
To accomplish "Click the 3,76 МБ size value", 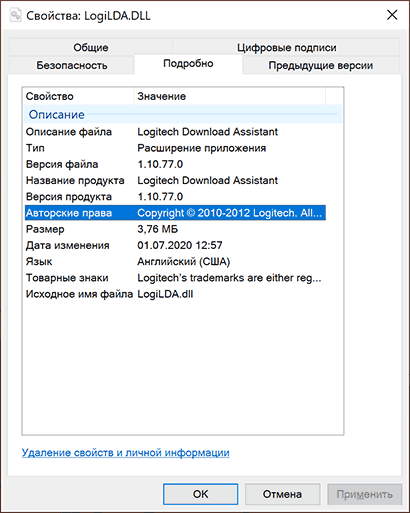I will pyautogui.click(x=157, y=229).
